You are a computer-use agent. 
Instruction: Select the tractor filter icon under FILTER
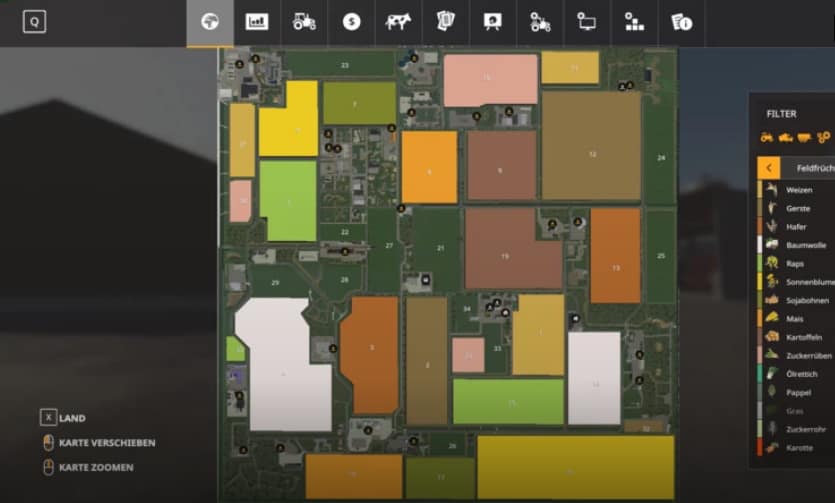click(767, 136)
